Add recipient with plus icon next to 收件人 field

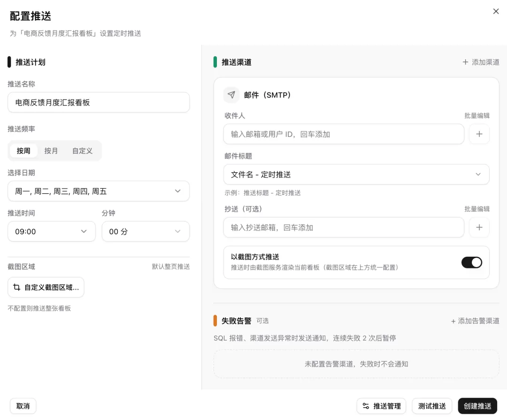(x=479, y=134)
